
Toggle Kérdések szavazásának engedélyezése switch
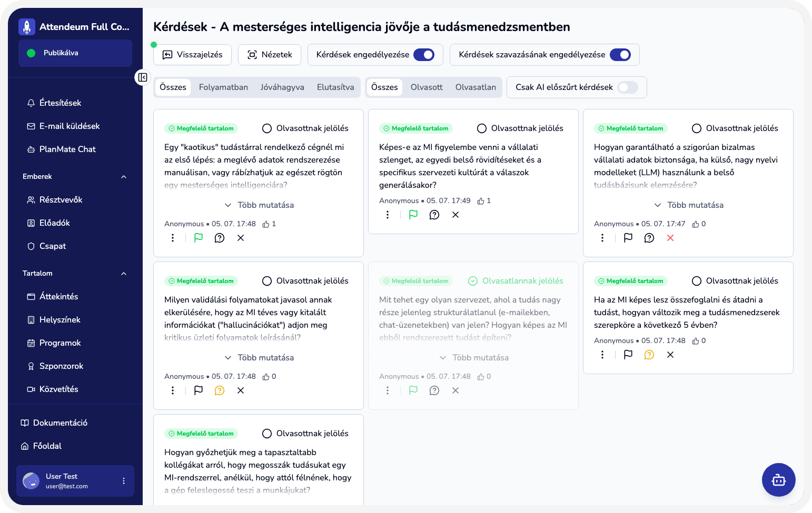click(620, 55)
